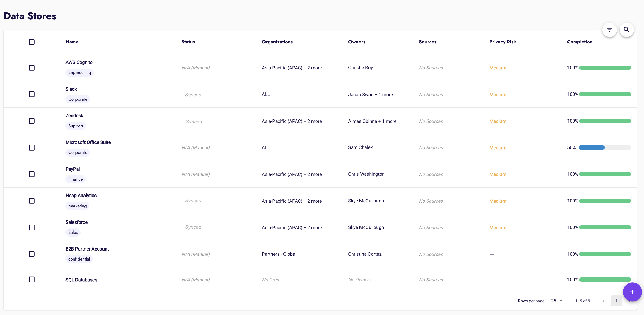Check the Slack row checkbox
The width and height of the screenshot is (644, 315).
pyautogui.click(x=32, y=94)
